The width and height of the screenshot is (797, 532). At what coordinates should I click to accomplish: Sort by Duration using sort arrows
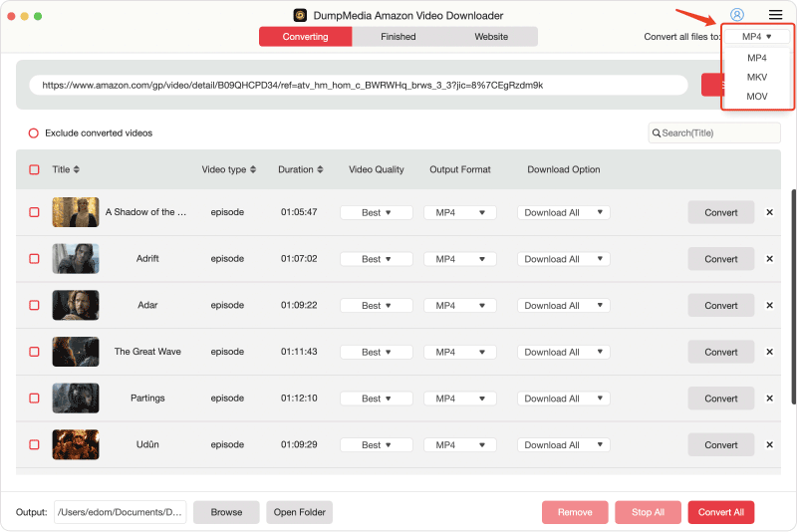320,169
